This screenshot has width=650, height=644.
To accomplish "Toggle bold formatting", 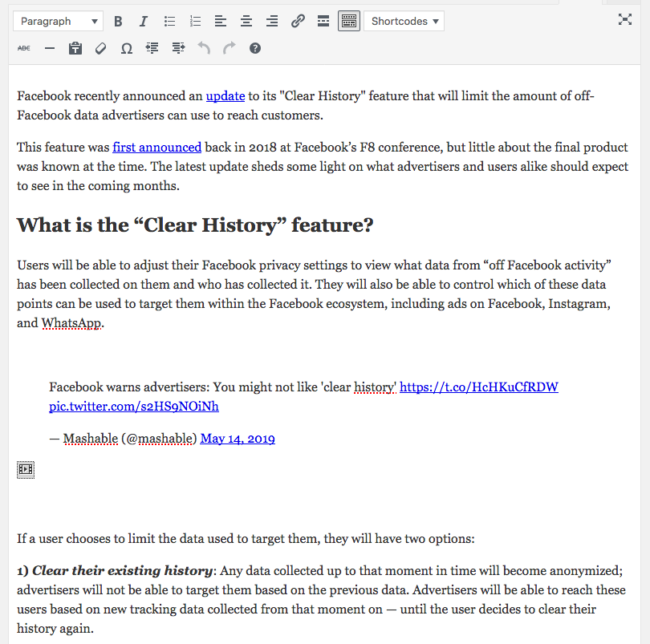I will coord(118,21).
